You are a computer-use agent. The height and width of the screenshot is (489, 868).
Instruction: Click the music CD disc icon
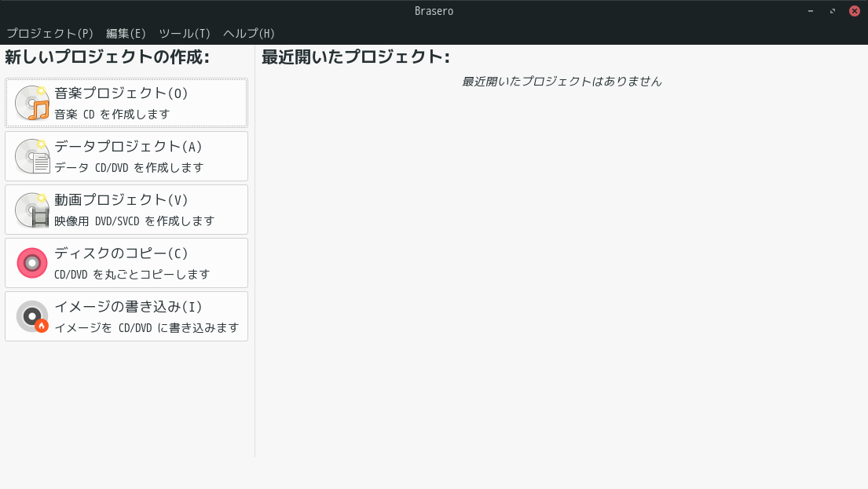pyautogui.click(x=32, y=103)
